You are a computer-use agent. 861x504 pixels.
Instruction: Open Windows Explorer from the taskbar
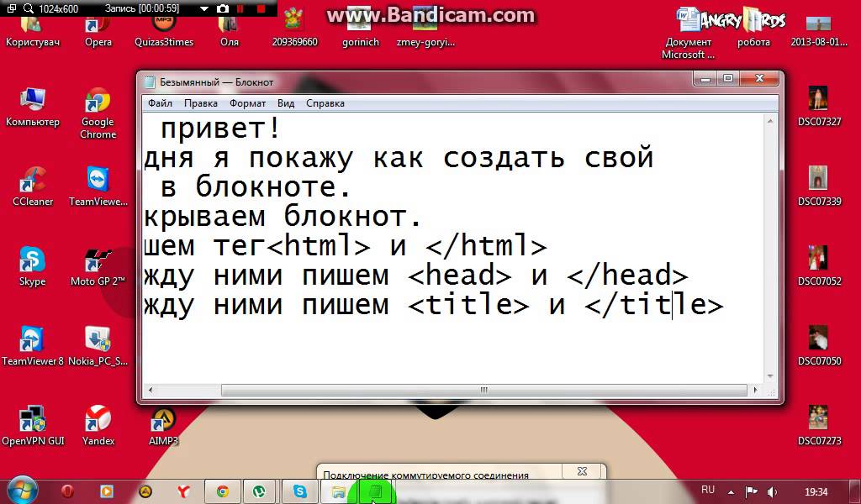(338, 491)
